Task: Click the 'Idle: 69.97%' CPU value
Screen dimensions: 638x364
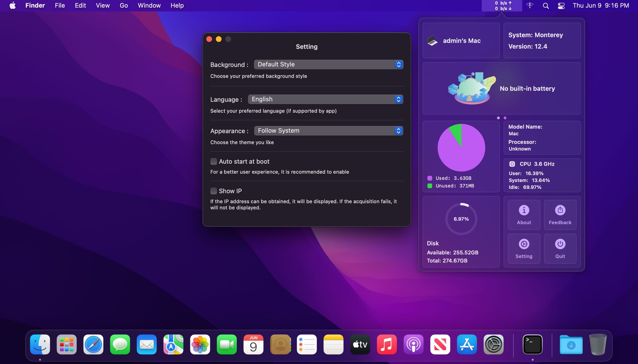Action: (525, 187)
